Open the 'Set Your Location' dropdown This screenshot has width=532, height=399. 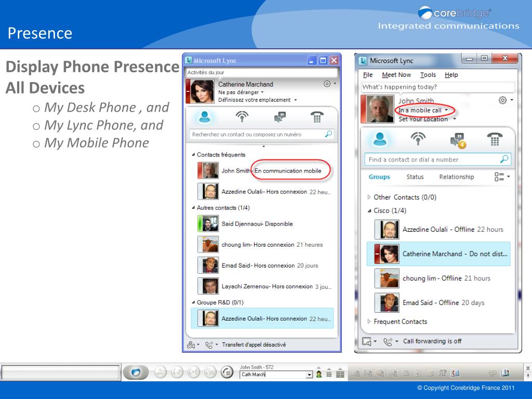tap(454, 119)
